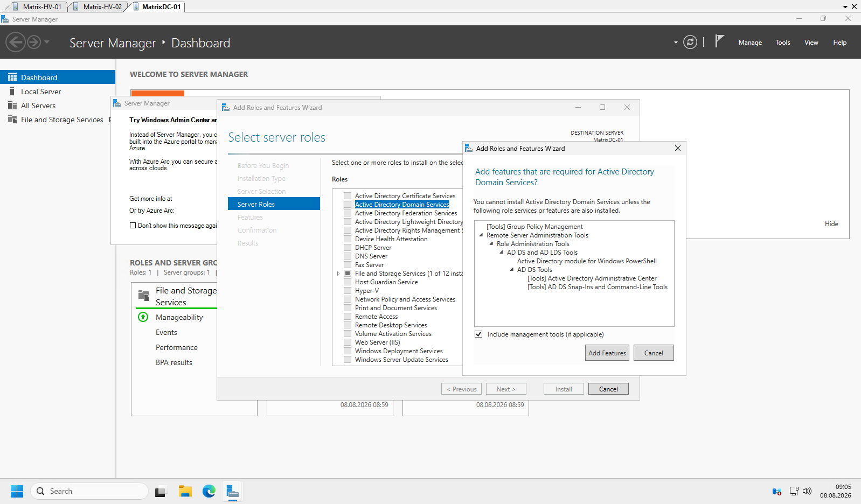The width and height of the screenshot is (861, 504).
Task: Click the forward navigation arrow in Server Manager
Action: (x=34, y=42)
